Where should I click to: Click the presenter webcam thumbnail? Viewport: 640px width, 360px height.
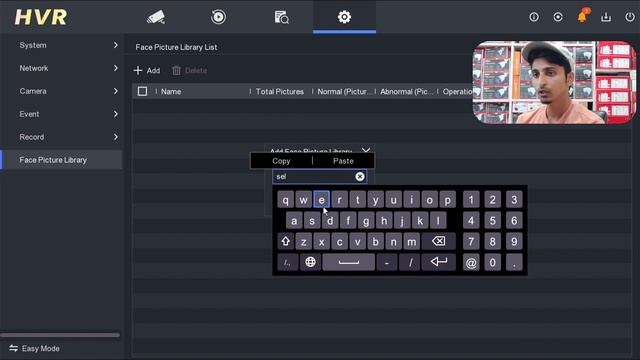[x=554, y=82]
